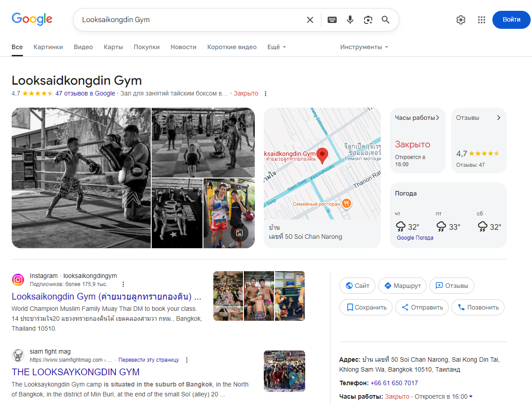Click the Сайт button
This screenshot has height=405, width=532.
coord(357,286)
